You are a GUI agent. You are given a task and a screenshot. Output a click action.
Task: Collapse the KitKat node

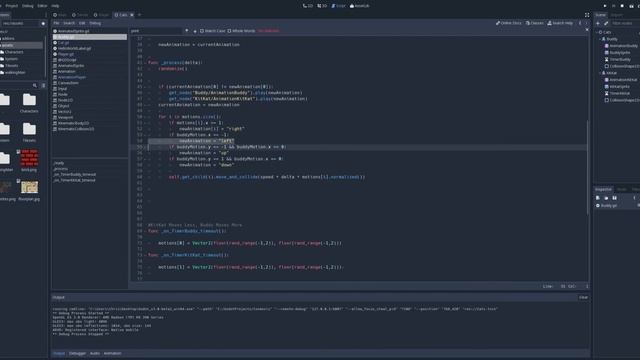(x=600, y=73)
